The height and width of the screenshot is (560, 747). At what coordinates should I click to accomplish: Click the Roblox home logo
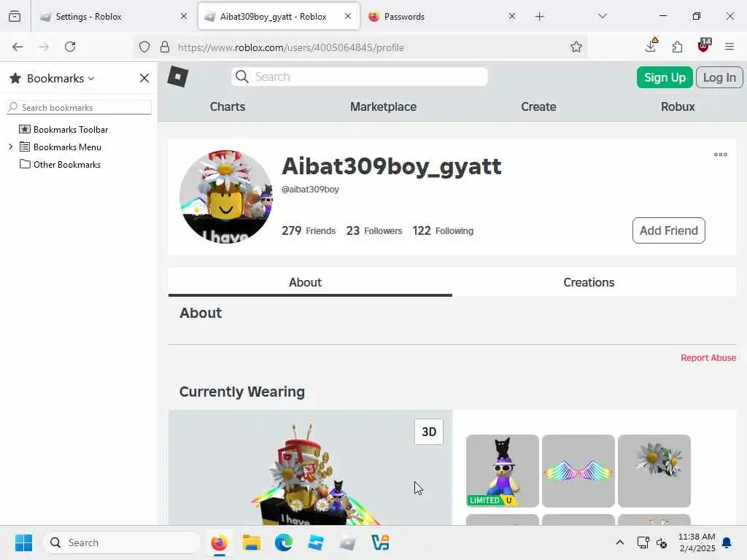point(178,76)
